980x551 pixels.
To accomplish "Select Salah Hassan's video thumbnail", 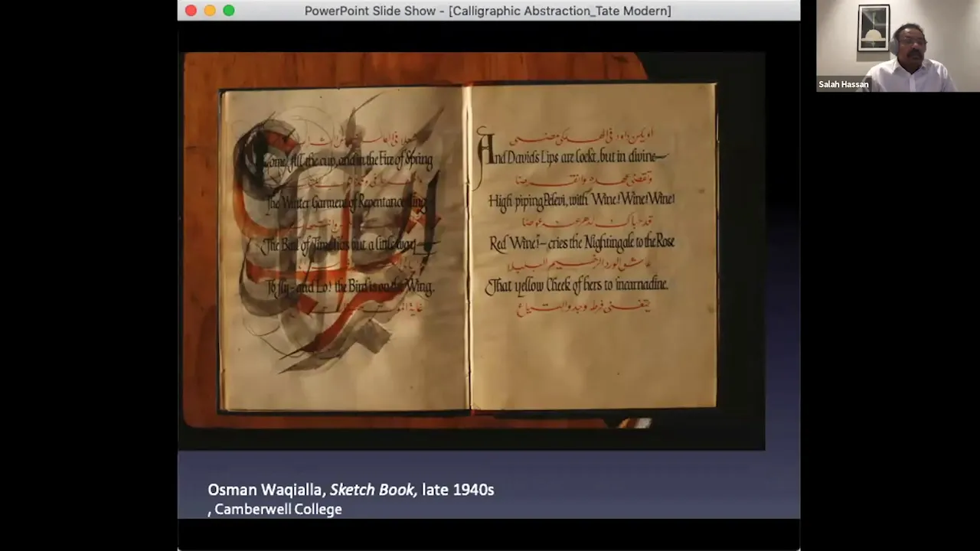I will tap(898, 46).
